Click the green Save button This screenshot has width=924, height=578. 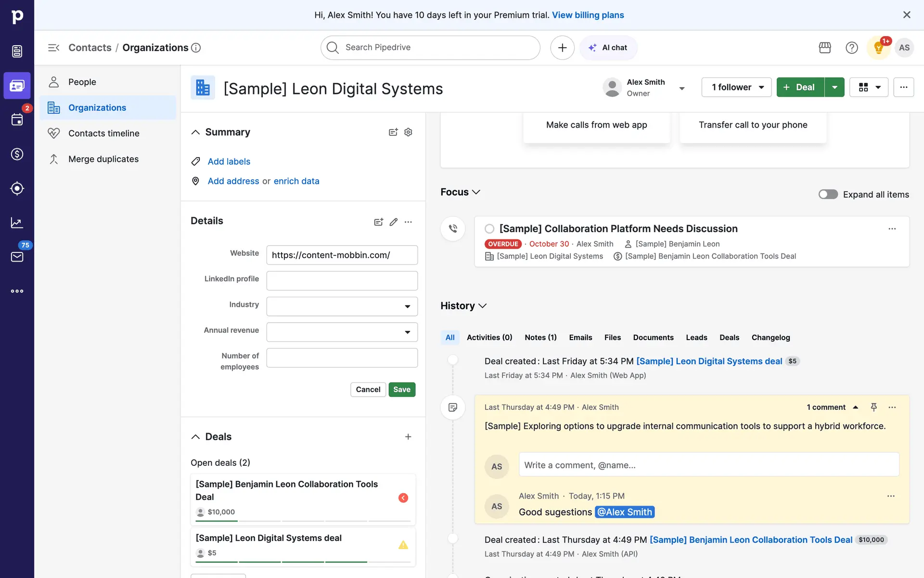point(402,389)
